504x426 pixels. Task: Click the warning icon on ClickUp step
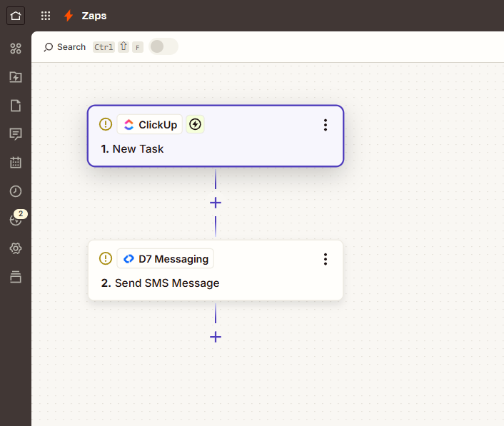[106, 124]
